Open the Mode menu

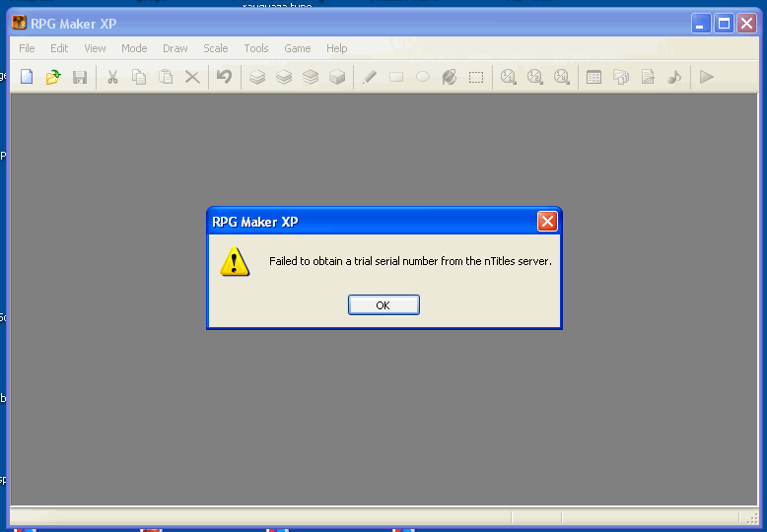(134, 48)
